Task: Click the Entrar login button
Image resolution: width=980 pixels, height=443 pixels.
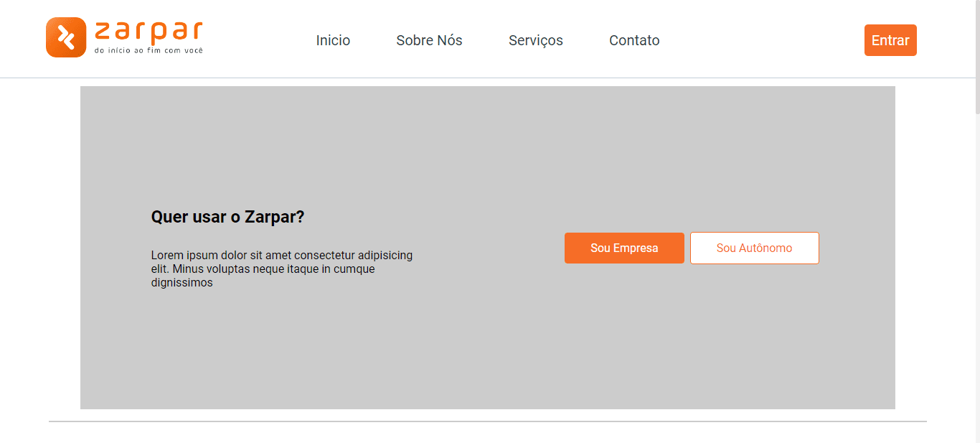Action: pyautogui.click(x=890, y=40)
